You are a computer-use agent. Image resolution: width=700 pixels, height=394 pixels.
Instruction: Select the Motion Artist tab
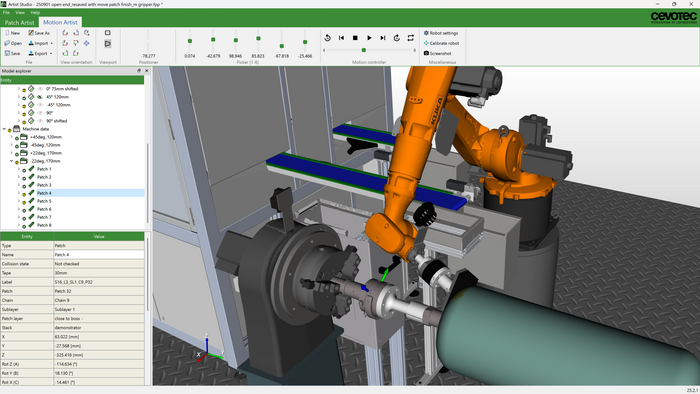click(60, 22)
